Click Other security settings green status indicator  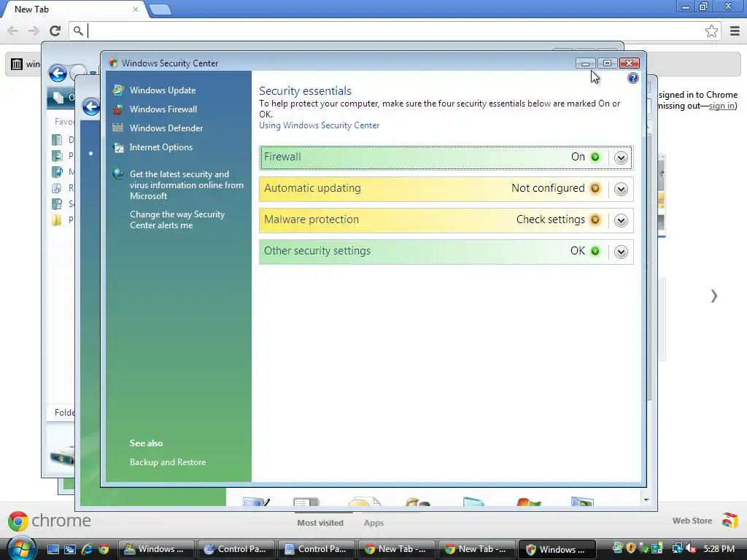tap(595, 251)
